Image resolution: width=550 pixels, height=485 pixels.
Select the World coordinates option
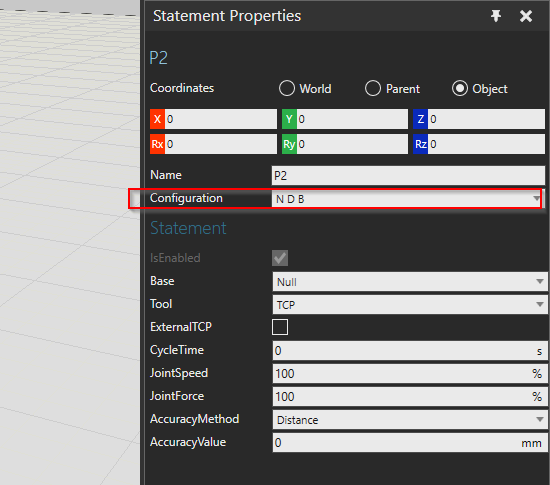pos(287,88)
